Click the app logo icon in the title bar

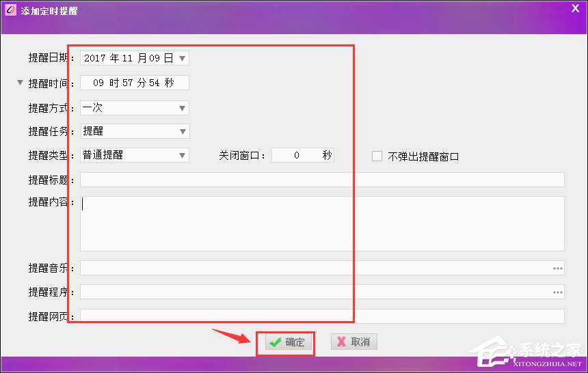tap(10, 10)
